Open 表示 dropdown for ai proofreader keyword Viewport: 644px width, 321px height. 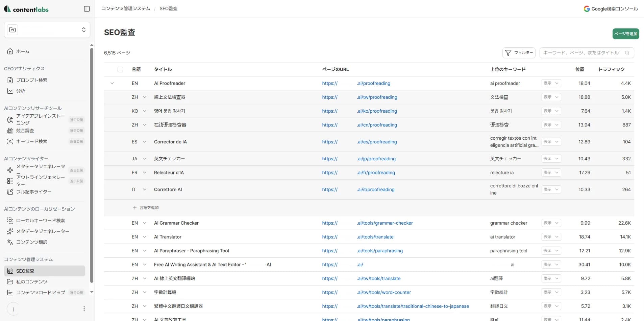coord(551,83)
